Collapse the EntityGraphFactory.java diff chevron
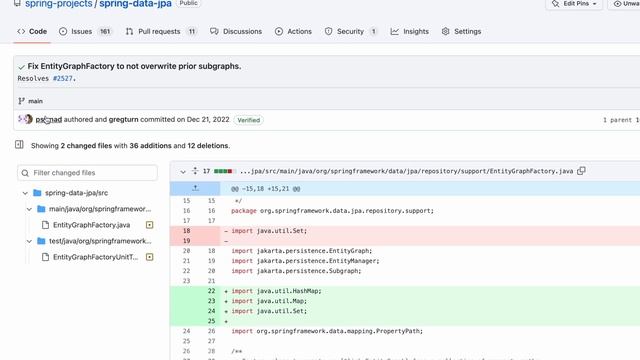 tap(183, 171)
